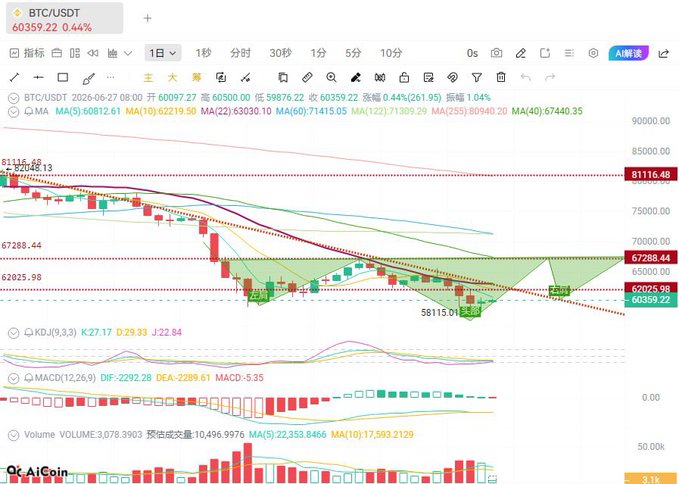This screenshot has width=679, height=484.
Task: Collapse the BTC/USDT info row chevron
Action: 14,97
